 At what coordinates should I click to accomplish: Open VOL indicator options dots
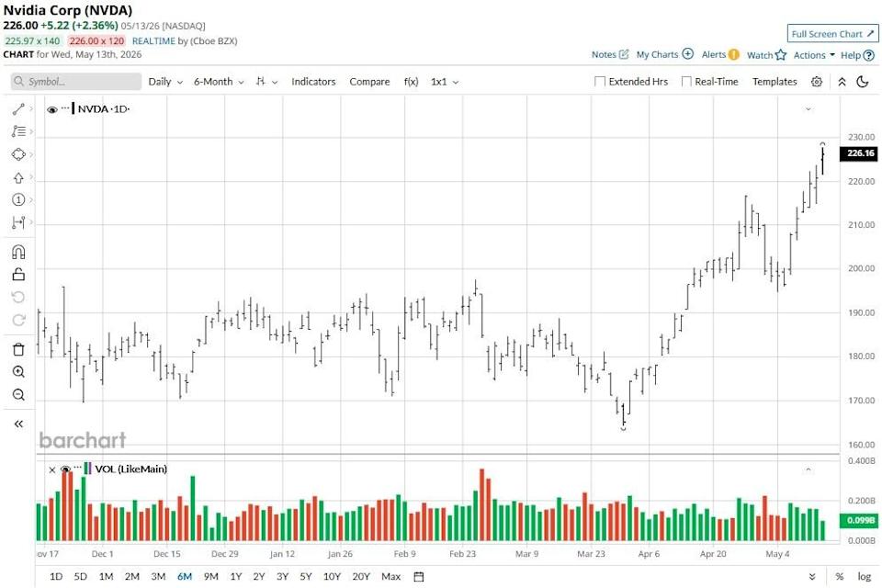77,467
